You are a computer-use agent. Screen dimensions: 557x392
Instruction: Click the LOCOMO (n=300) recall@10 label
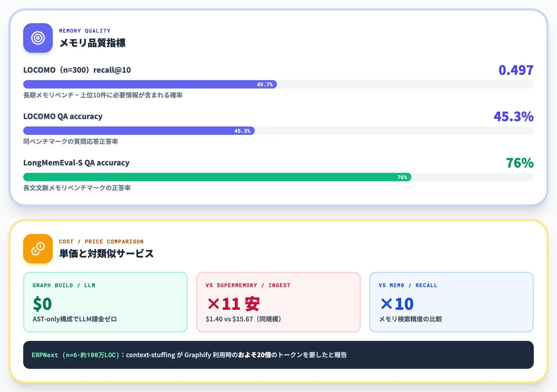(x=77, y=70)
